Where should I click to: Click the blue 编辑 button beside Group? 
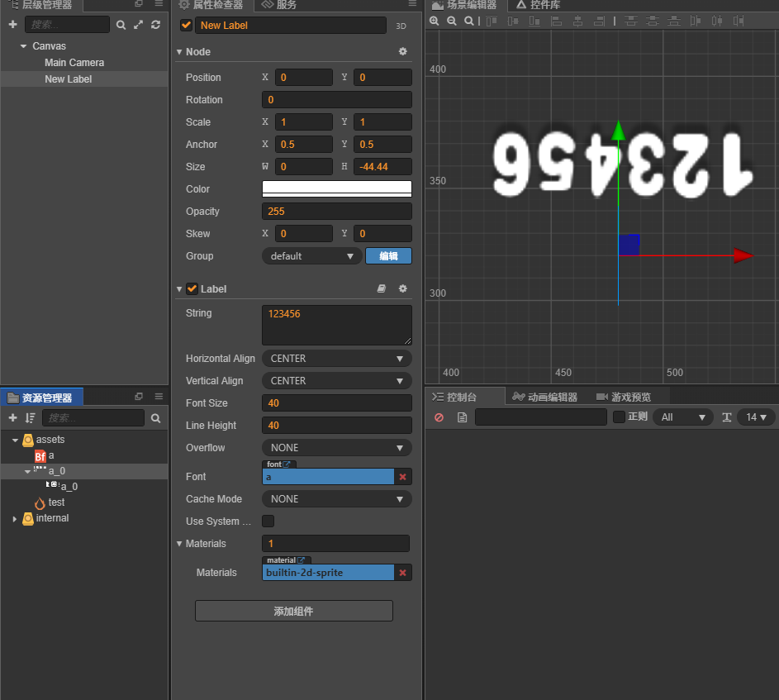click(388, 256)
